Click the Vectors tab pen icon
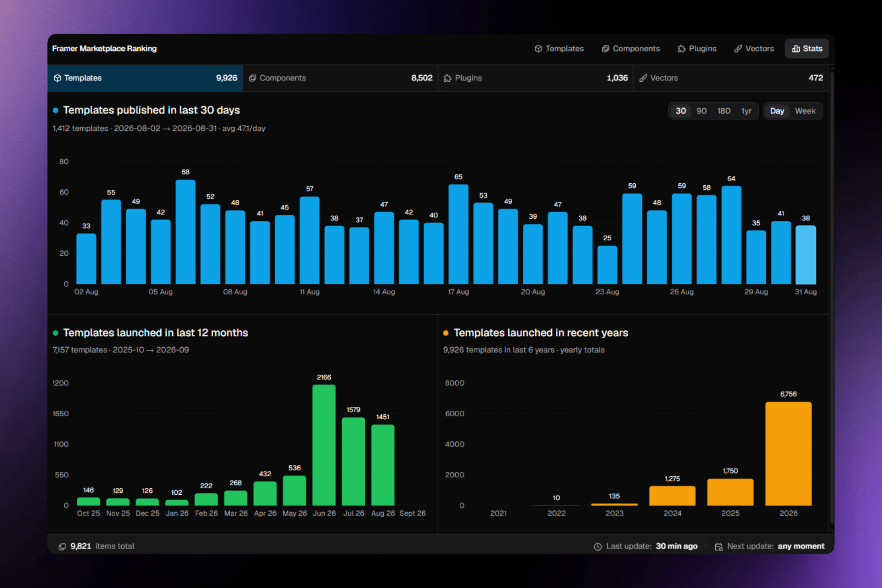 click(x=643, y=78)
